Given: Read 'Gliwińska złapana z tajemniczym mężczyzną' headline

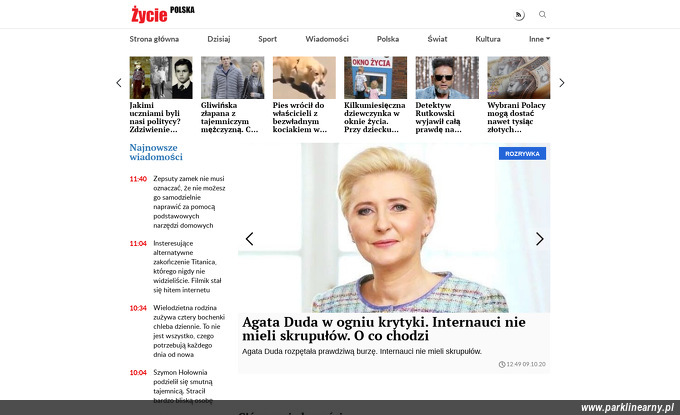Looking at the screenshot, I should point(229,117).
